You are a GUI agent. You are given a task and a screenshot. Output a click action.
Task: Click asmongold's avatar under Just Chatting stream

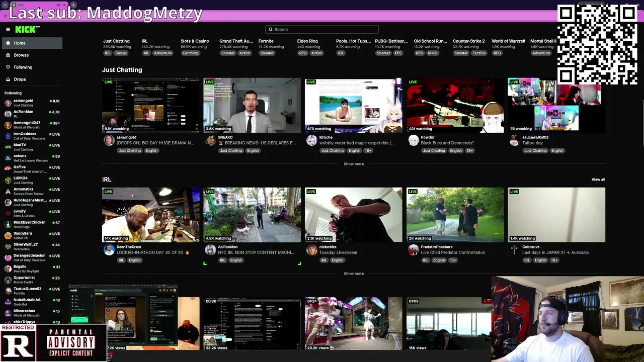coord(109,141)
